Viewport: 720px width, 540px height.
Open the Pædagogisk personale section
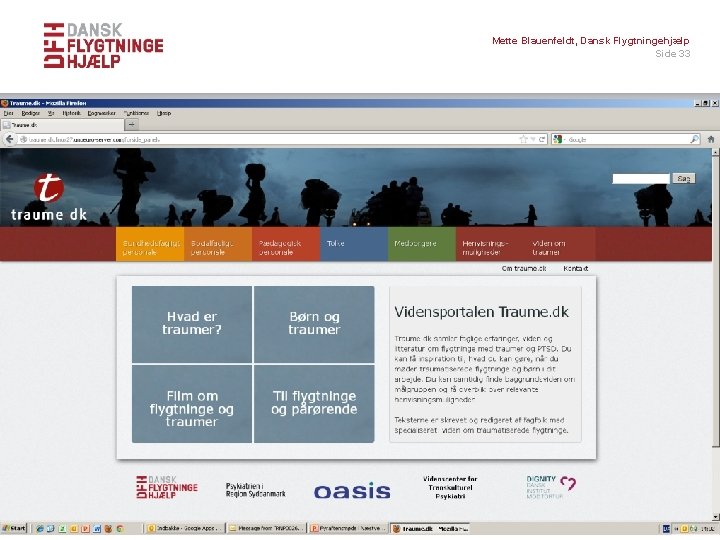(286, 244)
